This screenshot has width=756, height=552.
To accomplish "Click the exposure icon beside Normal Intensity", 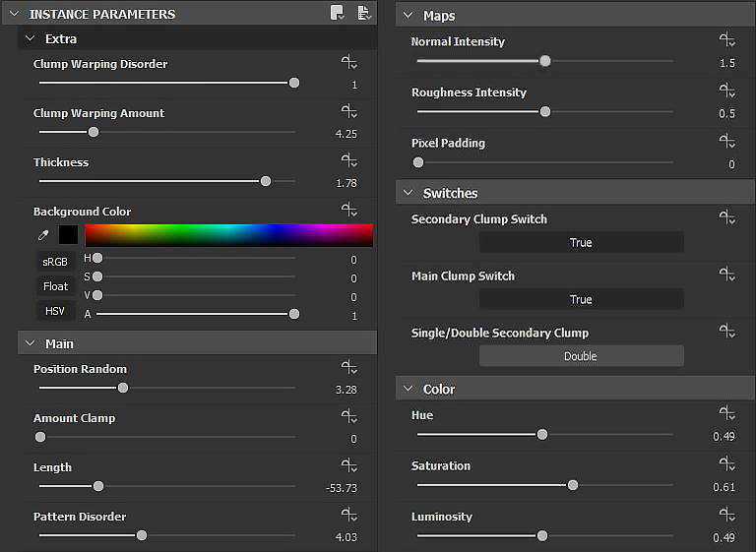I will tap(726, 40).
